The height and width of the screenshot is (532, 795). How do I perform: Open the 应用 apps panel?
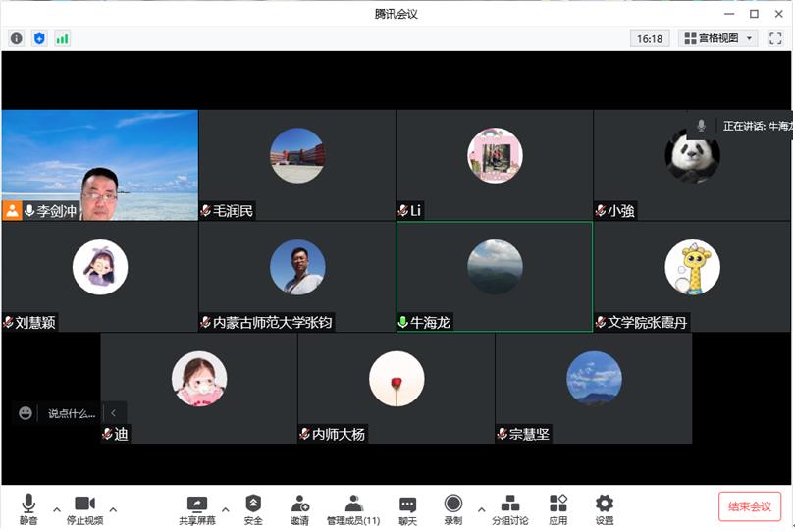(558, 508)
